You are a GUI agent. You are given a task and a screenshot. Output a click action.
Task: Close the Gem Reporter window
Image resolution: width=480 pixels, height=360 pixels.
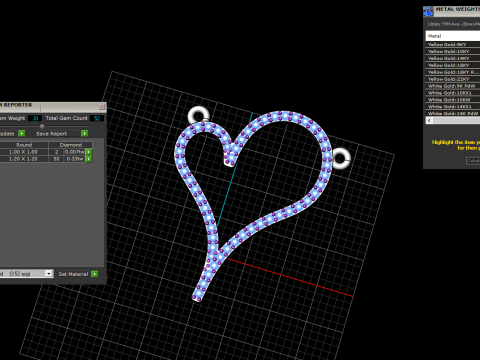click(x=102, y=107)
